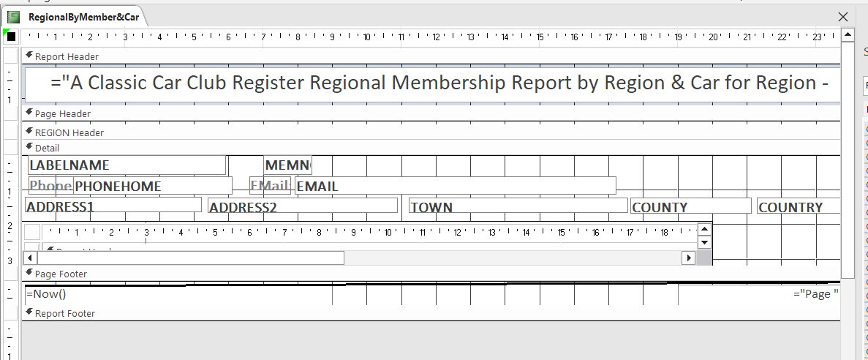Image resolution: width=868 pixels, height=360 pixels.
Task: Select the ADDRESS2 field control
Action: click(x=303, y=206)
